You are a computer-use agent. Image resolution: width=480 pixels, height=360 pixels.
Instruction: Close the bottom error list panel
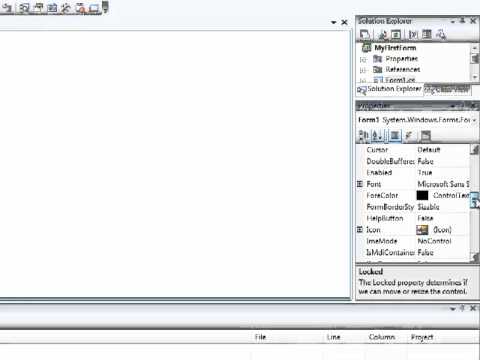click(x=473, y=308)
